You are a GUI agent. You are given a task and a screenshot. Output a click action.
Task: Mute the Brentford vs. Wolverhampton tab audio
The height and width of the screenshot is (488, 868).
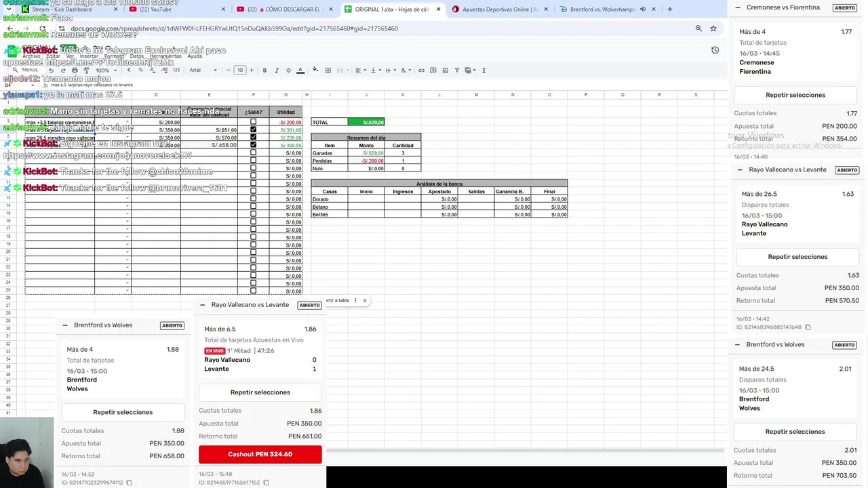[643, 9]
